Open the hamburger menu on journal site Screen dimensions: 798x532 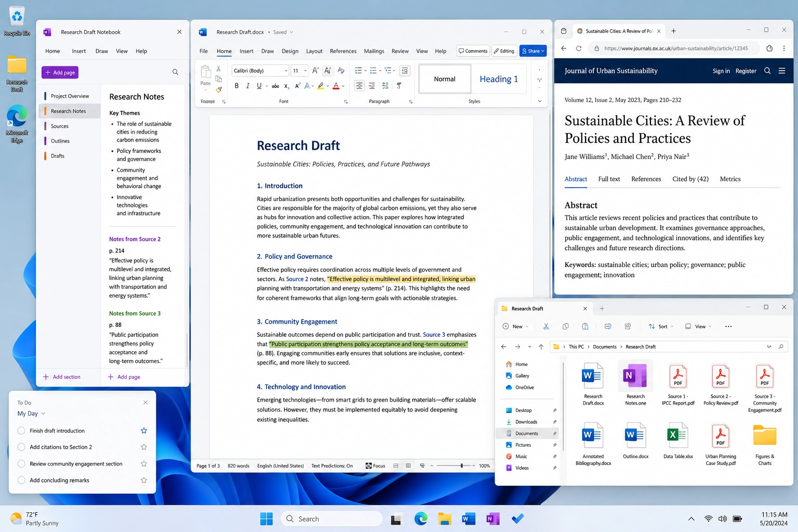point(782,71)
